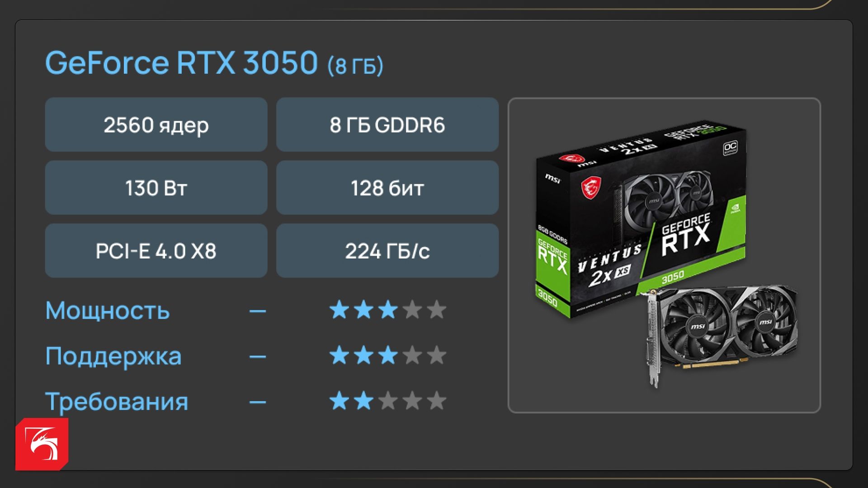Click fifth gray star in Требования rating
The image size is (868, 488).
(436, 401)
